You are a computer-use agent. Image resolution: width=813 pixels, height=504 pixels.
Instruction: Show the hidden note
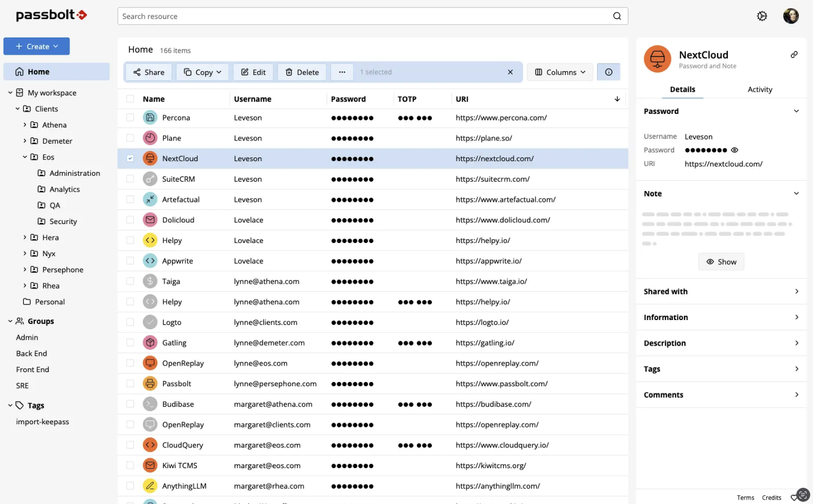[721, 262]
